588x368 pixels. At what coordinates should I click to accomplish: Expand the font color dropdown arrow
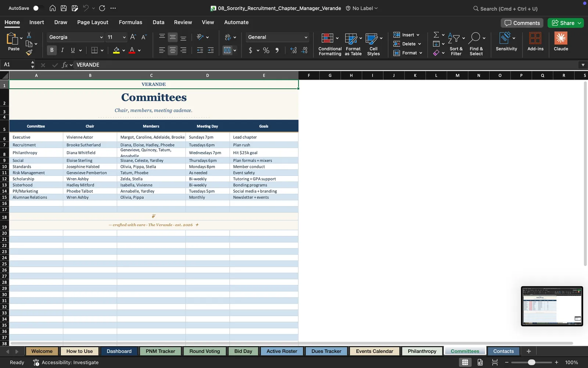(x=139, y=50)
